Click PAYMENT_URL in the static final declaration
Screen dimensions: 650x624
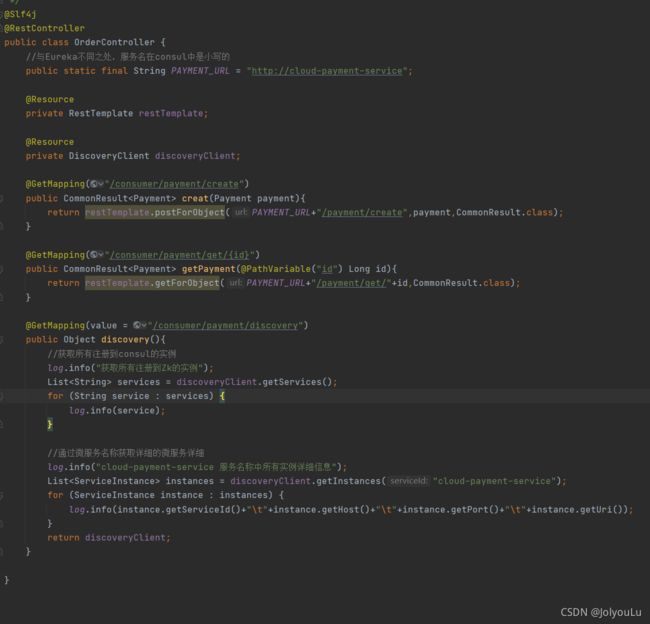tap(200, 71)
